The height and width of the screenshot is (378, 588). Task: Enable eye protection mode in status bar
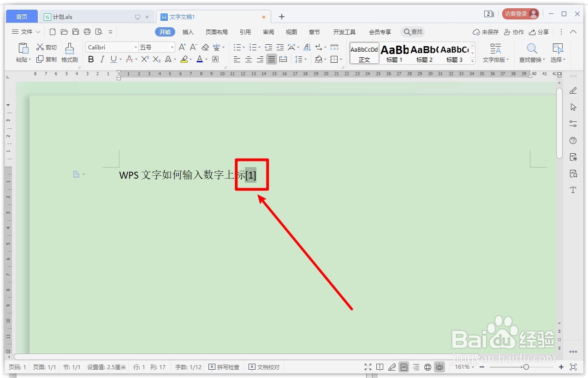tap(440, 367)
